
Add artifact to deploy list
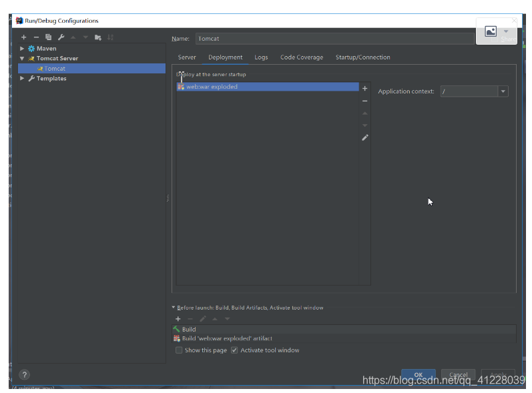[364, 89]
